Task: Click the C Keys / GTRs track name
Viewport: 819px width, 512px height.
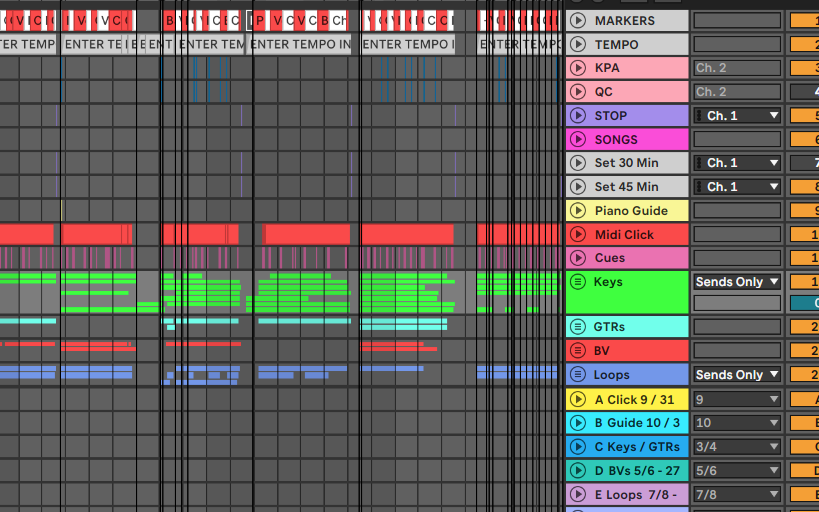Action: (637, 447)
